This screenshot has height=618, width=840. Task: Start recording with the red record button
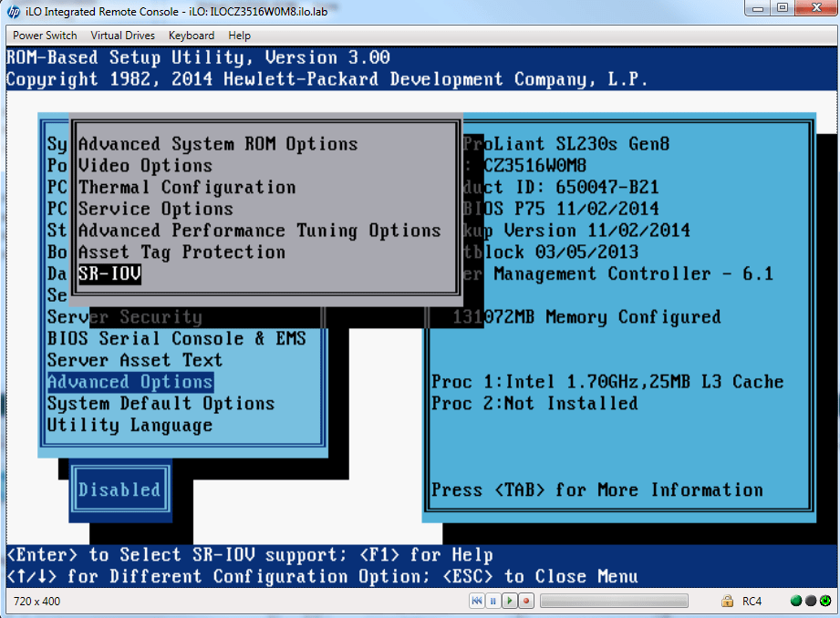tap(526, 602)
